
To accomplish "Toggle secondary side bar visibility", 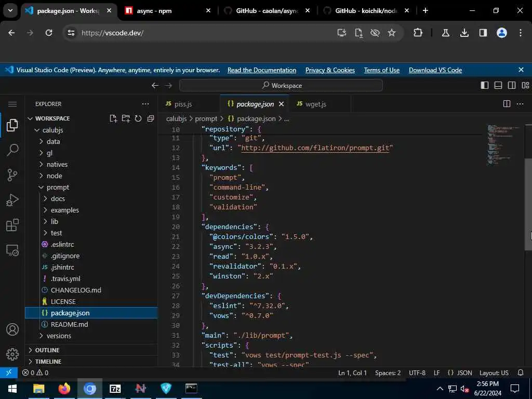I will point(512,86).
